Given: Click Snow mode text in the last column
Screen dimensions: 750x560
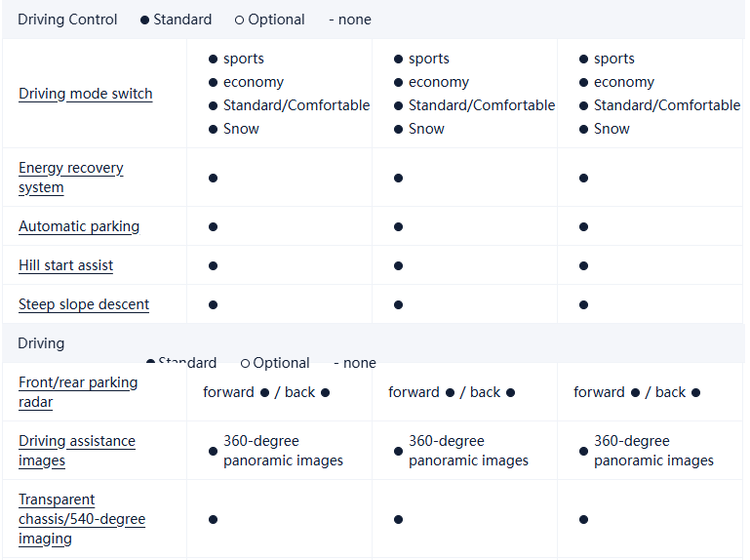Looking at the screenshot, I should click(x=612, y=129).
